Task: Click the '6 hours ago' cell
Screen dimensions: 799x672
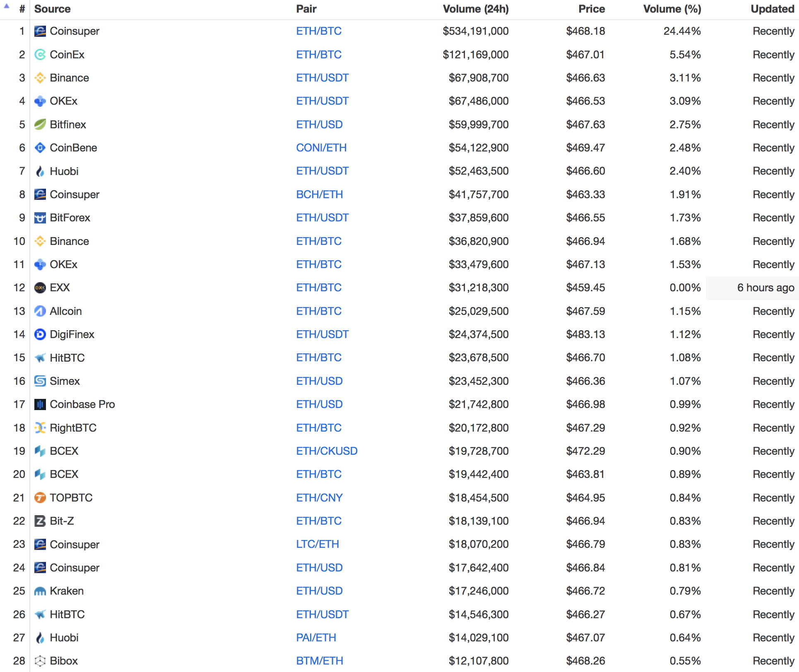Action: click(x=765, y=288)
